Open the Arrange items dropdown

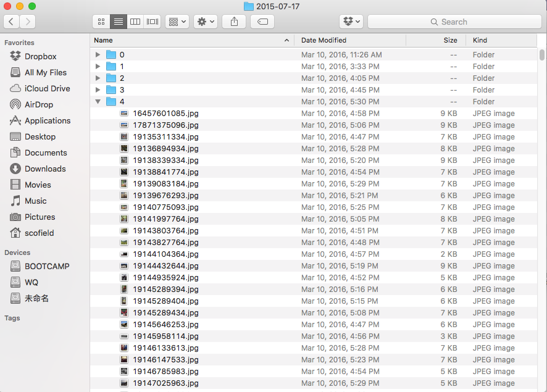coord(177,22)
